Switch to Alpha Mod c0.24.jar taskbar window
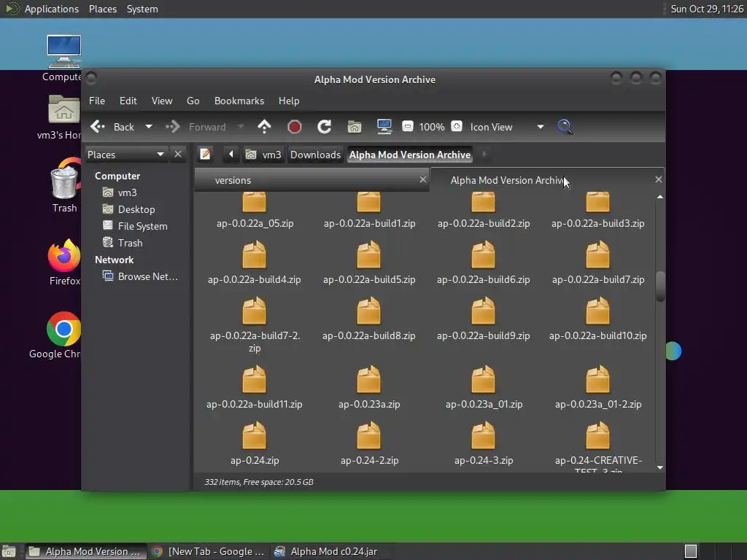 (326, 551)
